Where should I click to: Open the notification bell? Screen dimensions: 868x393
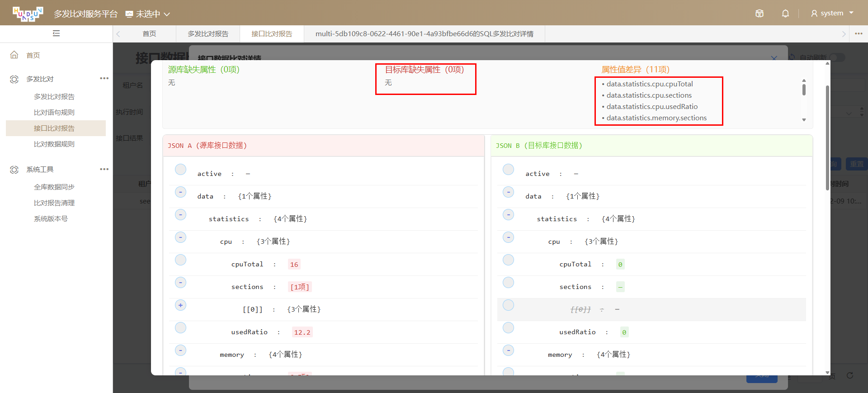(x=785, y=14)
